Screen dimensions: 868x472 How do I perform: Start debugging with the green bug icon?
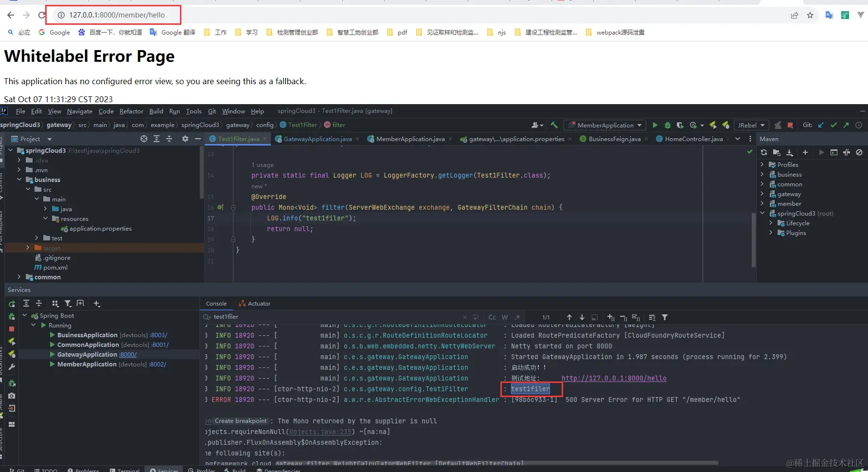[x=668, y=125]
